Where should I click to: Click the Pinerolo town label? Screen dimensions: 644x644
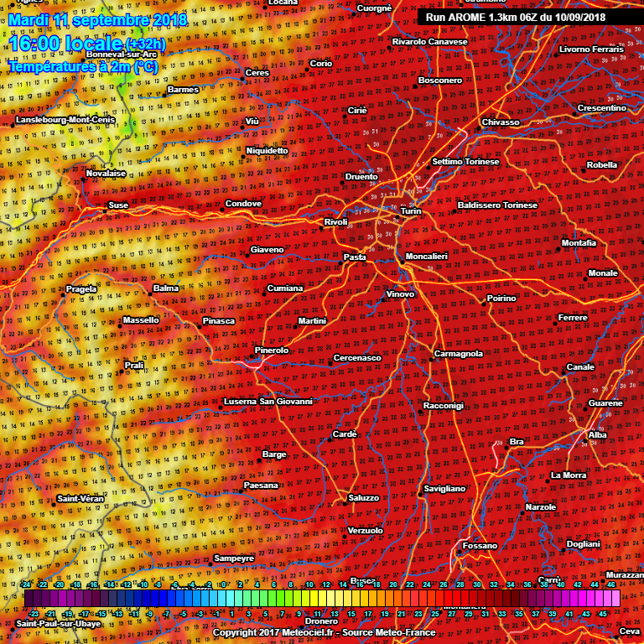click(x=272, y=351)
